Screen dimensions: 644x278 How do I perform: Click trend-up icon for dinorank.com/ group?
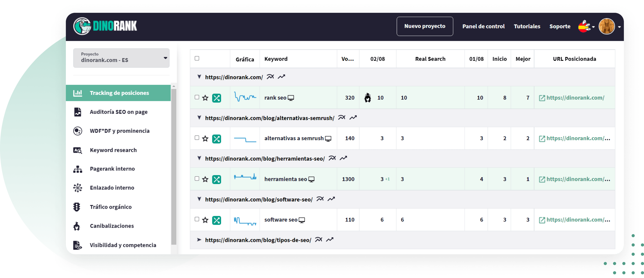click(x=282, y=77)
